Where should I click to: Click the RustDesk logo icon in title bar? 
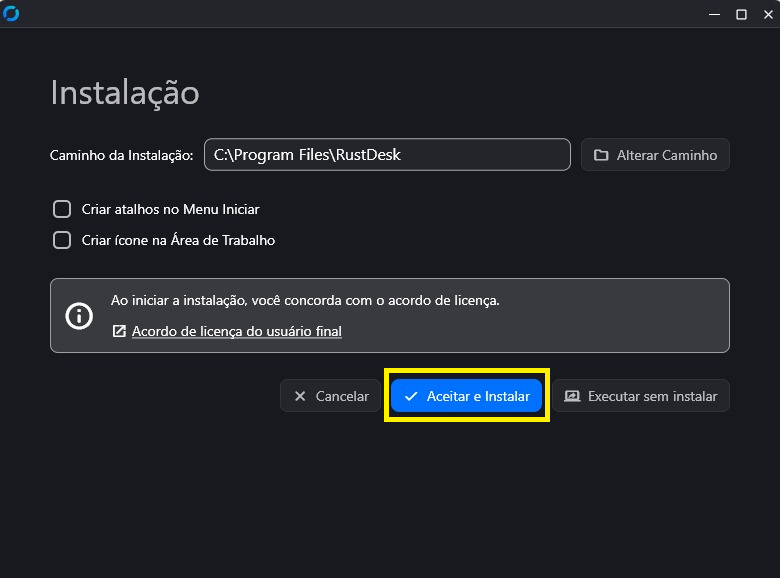click(10, 13)
